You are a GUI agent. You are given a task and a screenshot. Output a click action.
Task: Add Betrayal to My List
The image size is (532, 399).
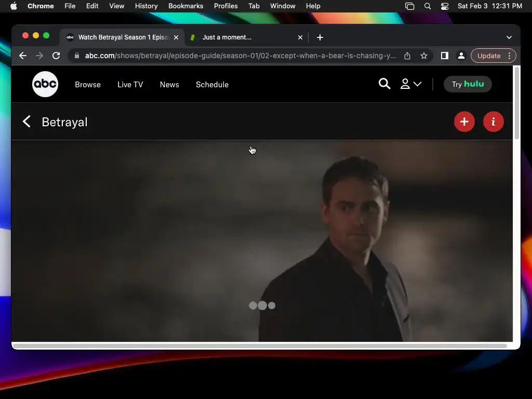[x=464, y=122]
